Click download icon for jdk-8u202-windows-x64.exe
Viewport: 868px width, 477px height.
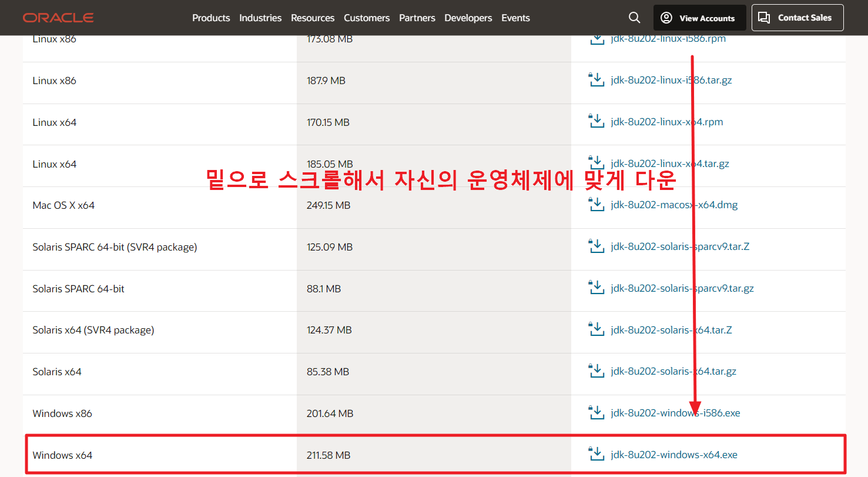click(596, 454)
